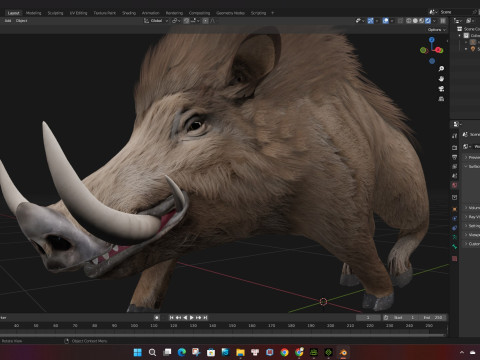Open the View Layer properties tab

(454, 166)
